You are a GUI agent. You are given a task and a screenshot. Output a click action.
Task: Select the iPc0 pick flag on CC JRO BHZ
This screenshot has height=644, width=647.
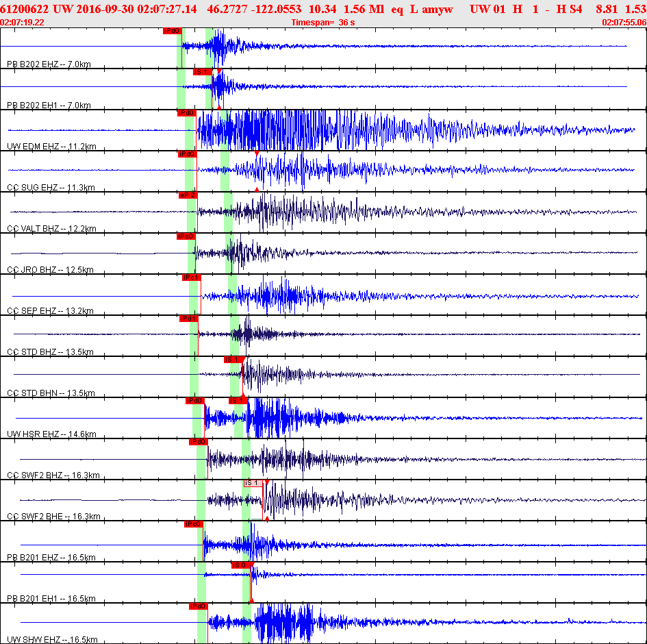point(186,236)
